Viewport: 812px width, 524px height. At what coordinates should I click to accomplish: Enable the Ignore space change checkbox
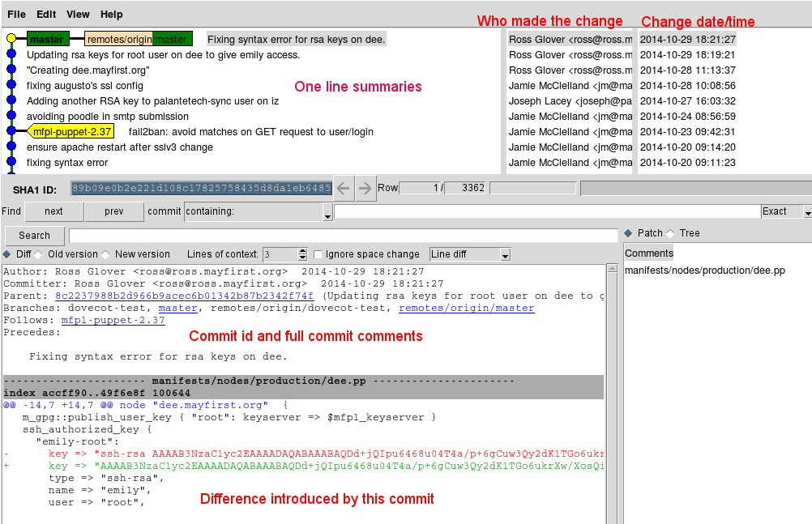click(x=318, y=254)
